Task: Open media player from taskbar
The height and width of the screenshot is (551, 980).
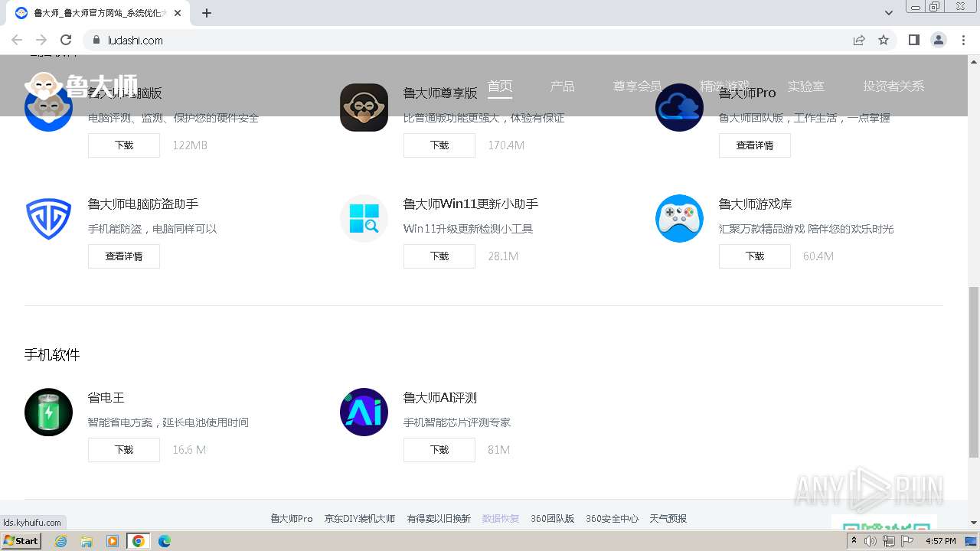Action: (x=113, y=541)
